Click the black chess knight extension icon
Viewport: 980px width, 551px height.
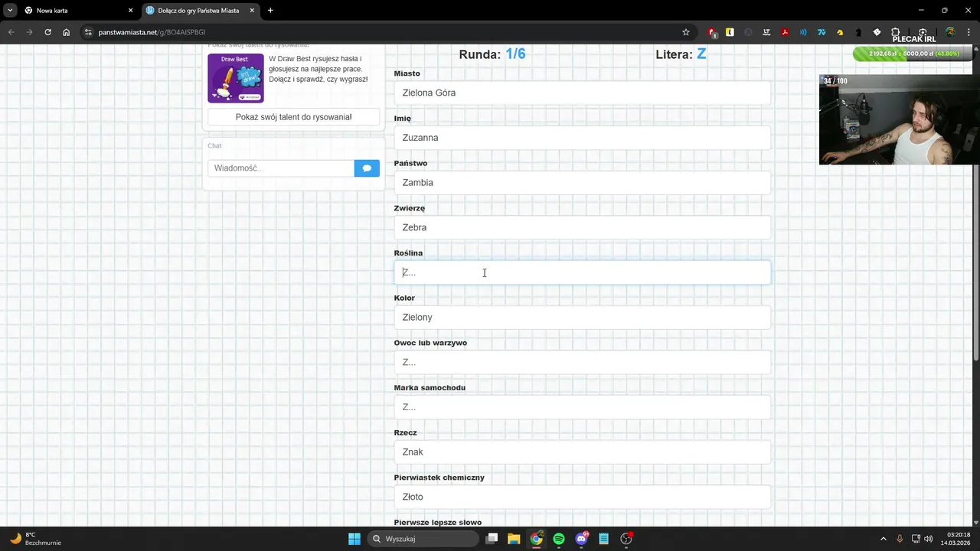[858, 32]
